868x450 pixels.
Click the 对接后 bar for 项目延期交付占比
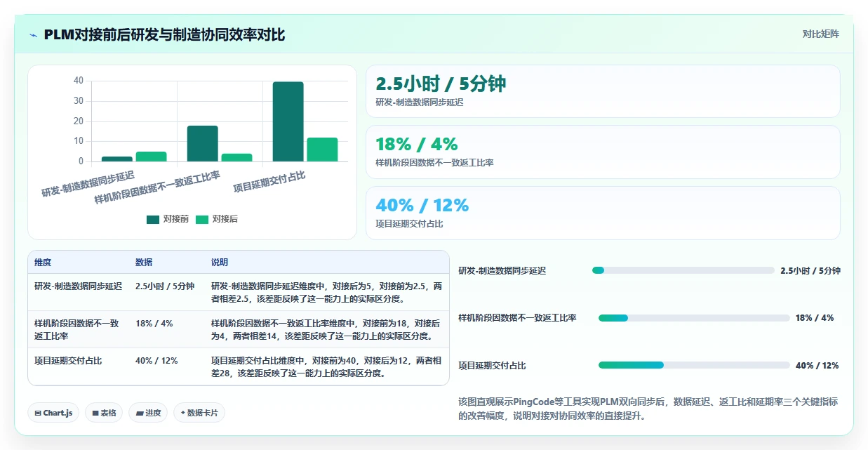(x=322, y=150)
